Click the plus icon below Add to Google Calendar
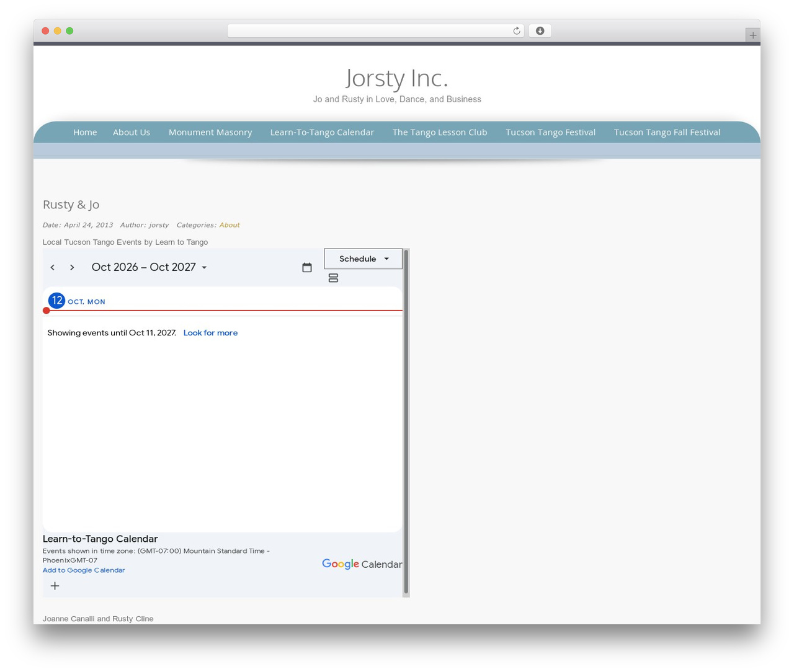 pos(55,586)
